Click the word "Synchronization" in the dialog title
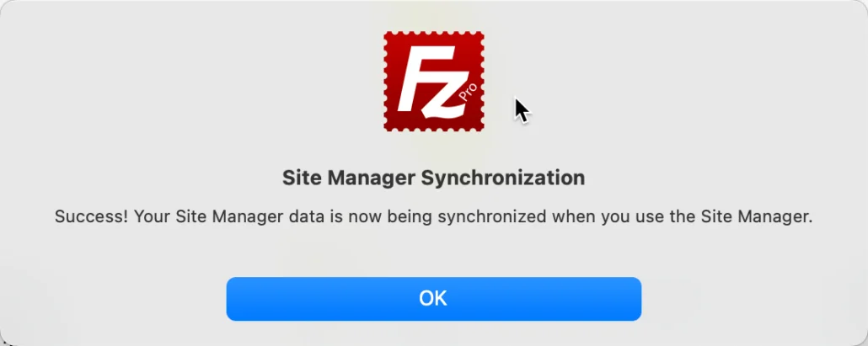This screenshot has width=868, height=346. [x=503, y=178]
